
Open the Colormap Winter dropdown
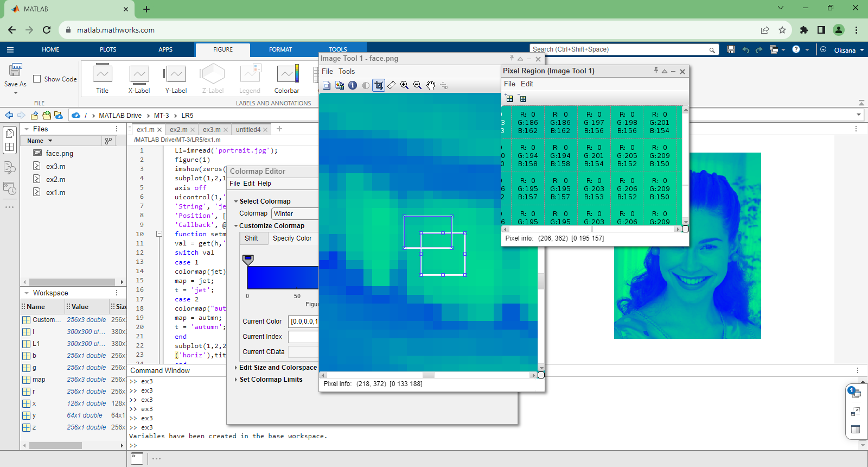pos(295,214)
